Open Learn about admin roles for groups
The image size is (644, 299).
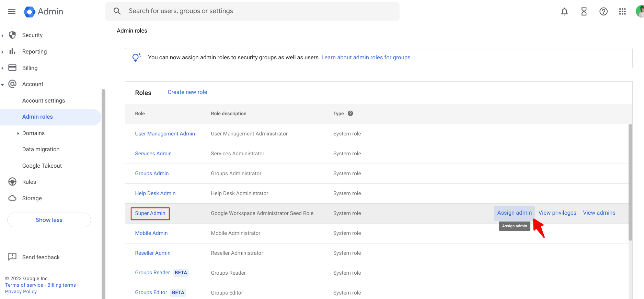tap(366, 57)
